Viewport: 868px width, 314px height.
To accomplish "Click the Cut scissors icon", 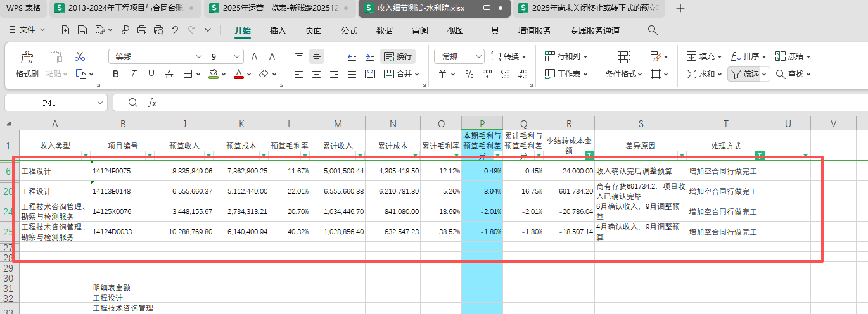I will point(80,56).
